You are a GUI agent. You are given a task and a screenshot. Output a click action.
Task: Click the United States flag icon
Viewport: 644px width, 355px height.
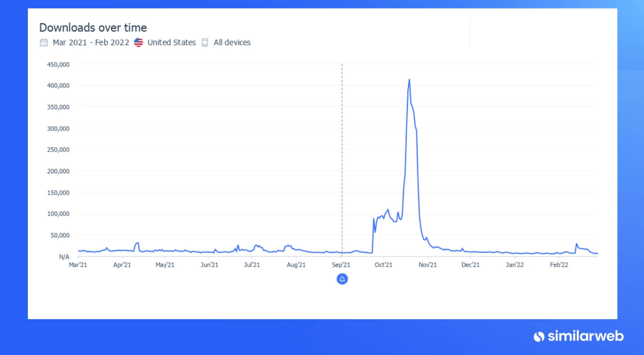(x=138, y=42)
